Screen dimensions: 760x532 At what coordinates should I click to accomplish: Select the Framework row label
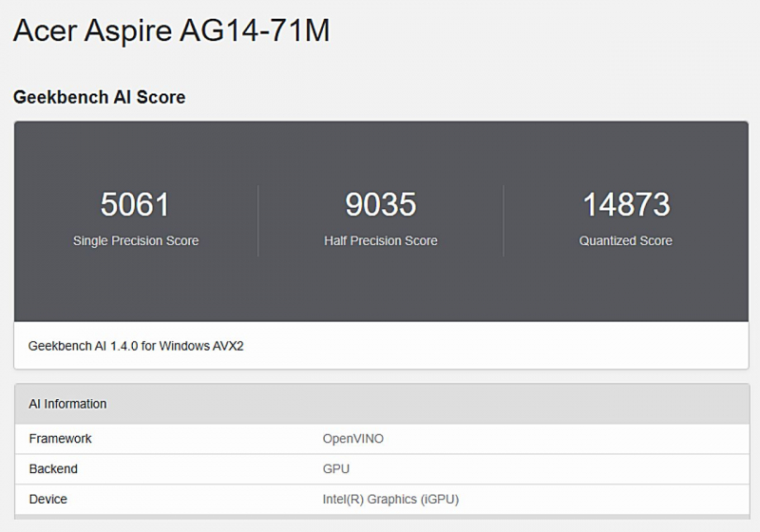[x=60, y=439]
